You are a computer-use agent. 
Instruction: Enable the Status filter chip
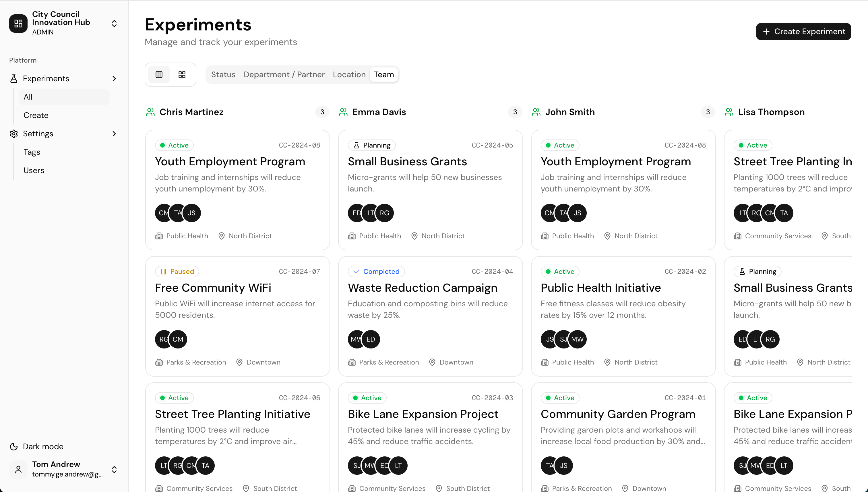(223, 74)
